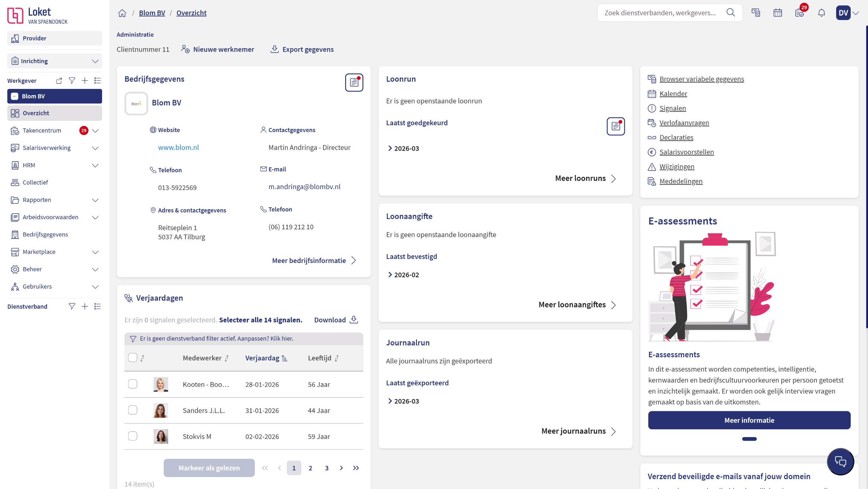The image size is (868, 489).
Task: Add new Dienstverband with plus icon
Action: [x=85, y=306]
